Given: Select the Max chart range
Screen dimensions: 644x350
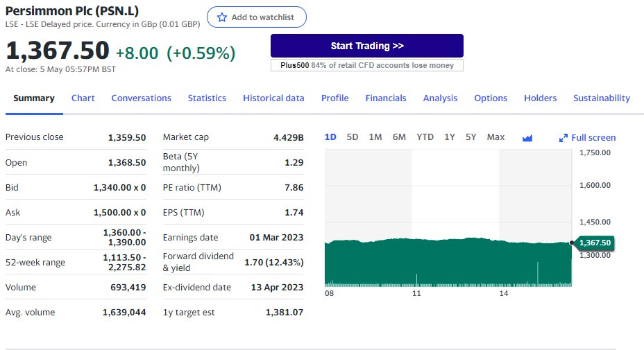Looking at the screenshot, I should [495, 137].
